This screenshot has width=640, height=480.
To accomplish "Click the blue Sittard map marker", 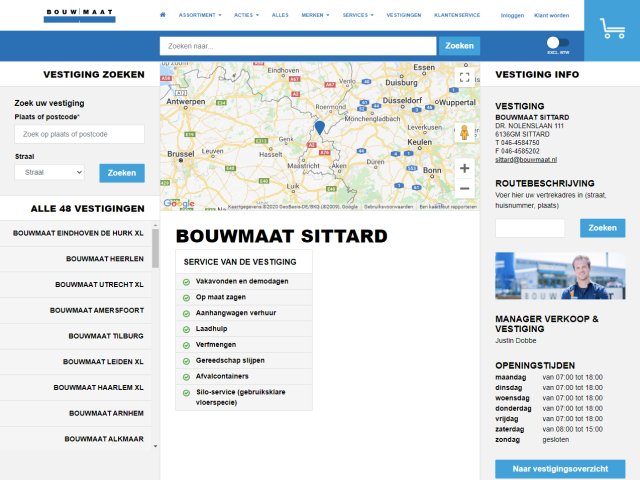I will [319, 127].
